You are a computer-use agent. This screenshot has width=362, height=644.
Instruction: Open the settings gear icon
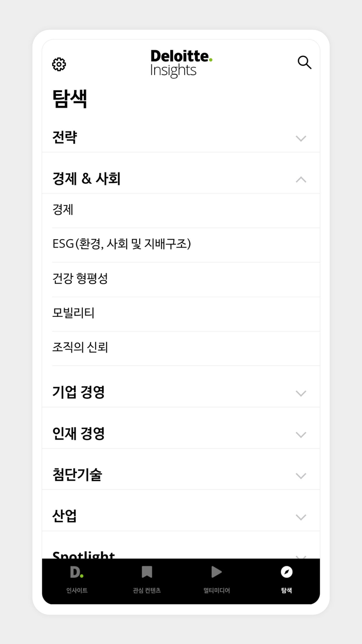point(59,64)
